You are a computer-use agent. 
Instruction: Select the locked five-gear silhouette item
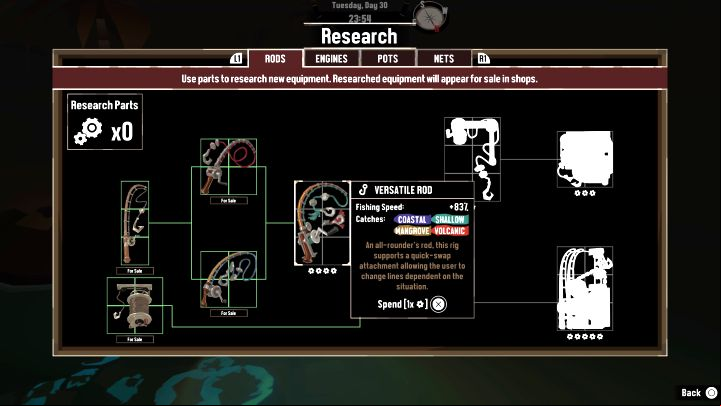[585, 288]
